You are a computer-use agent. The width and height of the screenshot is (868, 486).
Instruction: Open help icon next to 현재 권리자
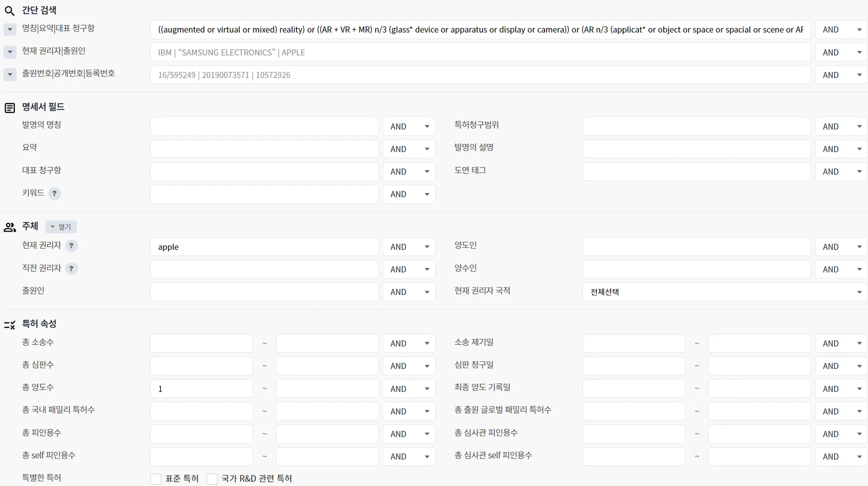tap(71, 246)
